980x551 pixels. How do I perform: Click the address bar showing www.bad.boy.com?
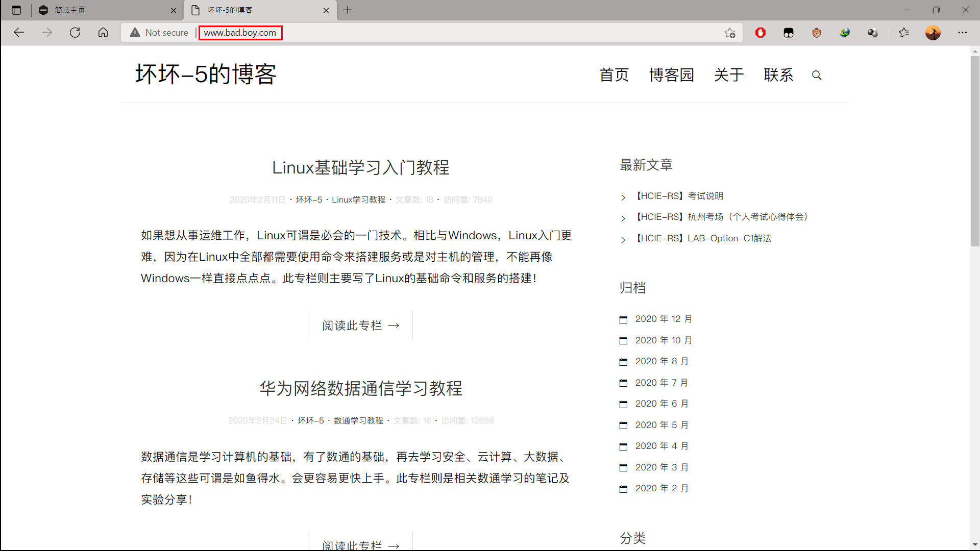[x=240, y=33]
